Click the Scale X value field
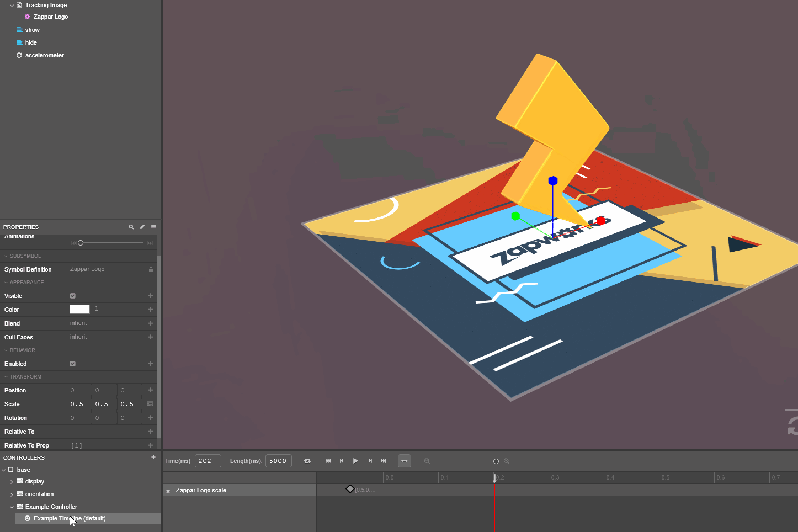The height and width of the screenshot is (532, 798). (79, 404)
